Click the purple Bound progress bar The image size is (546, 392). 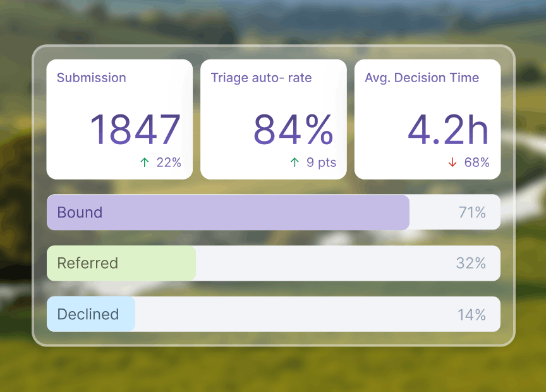pyautogui.click(x=228, y=212)
